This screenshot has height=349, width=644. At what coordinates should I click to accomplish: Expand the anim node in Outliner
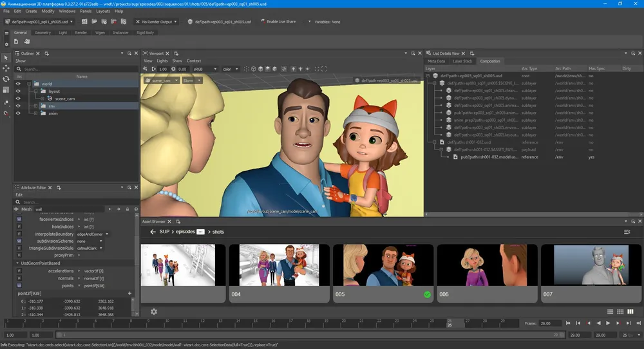click(x=35, y=113)
